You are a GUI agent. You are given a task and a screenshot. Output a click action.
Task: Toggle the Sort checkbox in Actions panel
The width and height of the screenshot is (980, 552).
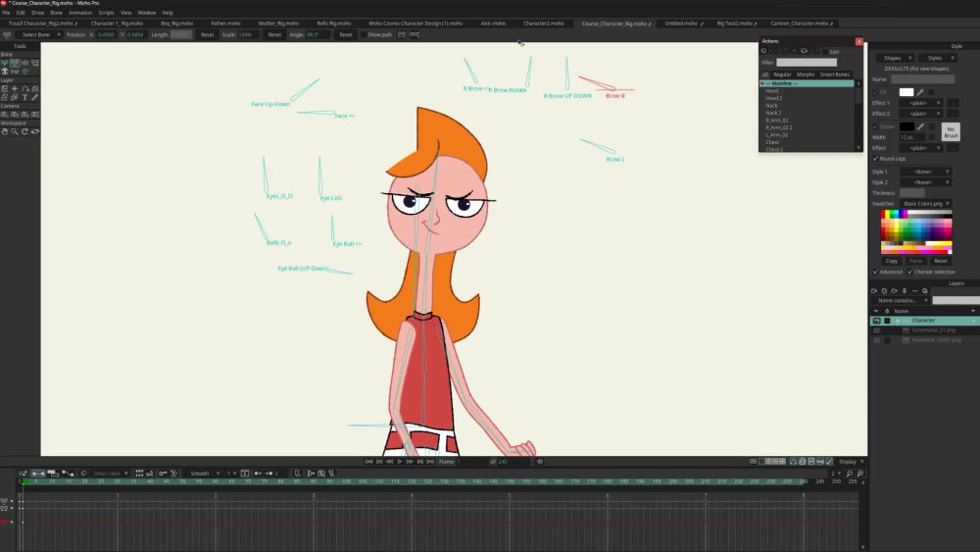825,51
